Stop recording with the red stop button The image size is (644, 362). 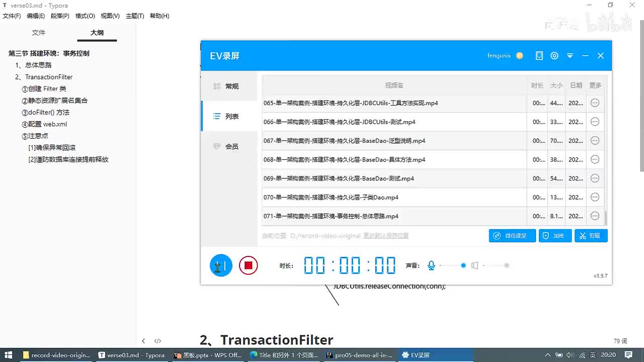(248, 265)
